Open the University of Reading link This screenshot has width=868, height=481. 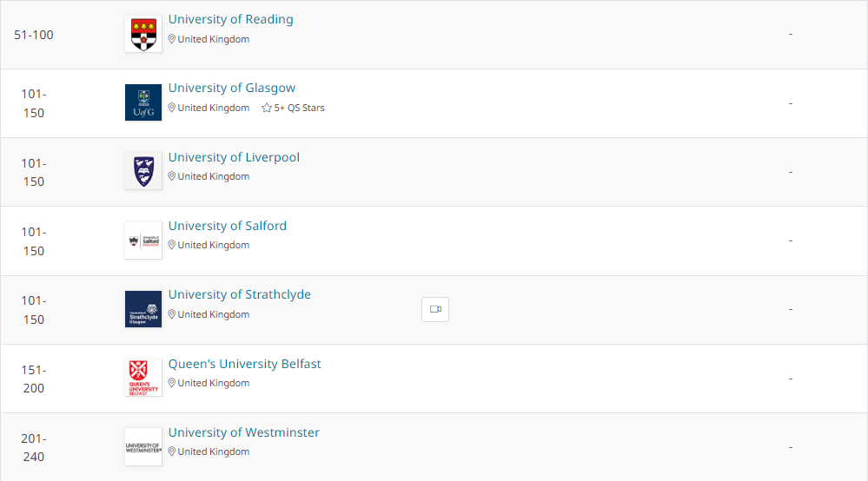[x=230, y=19]
